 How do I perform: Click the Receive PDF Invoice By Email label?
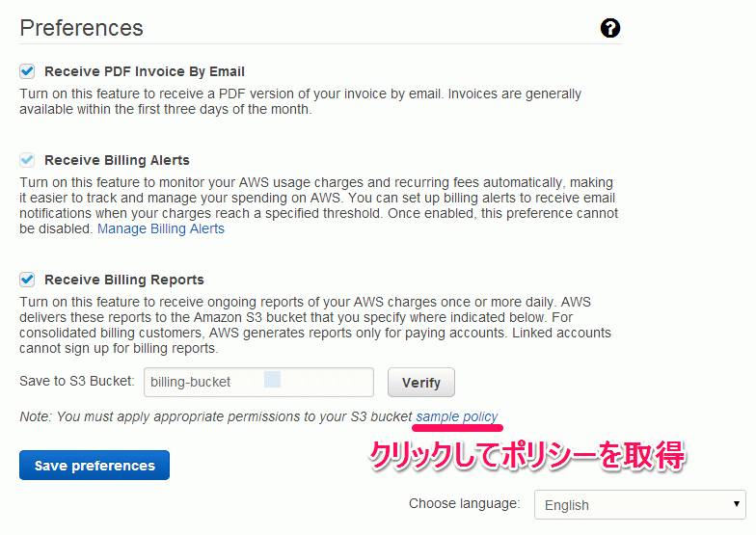[x=145, y=71]
